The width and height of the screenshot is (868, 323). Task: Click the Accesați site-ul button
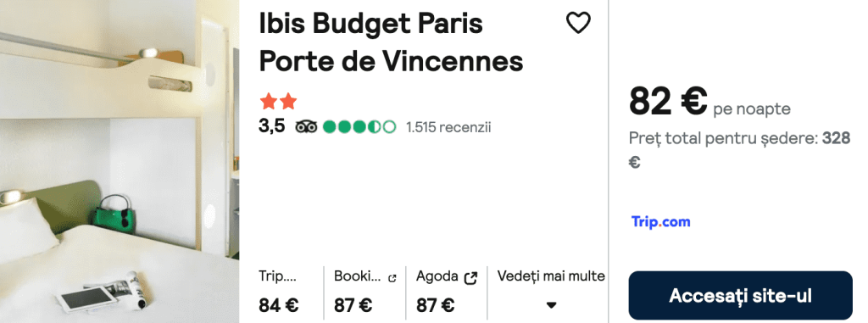(740, 295)
